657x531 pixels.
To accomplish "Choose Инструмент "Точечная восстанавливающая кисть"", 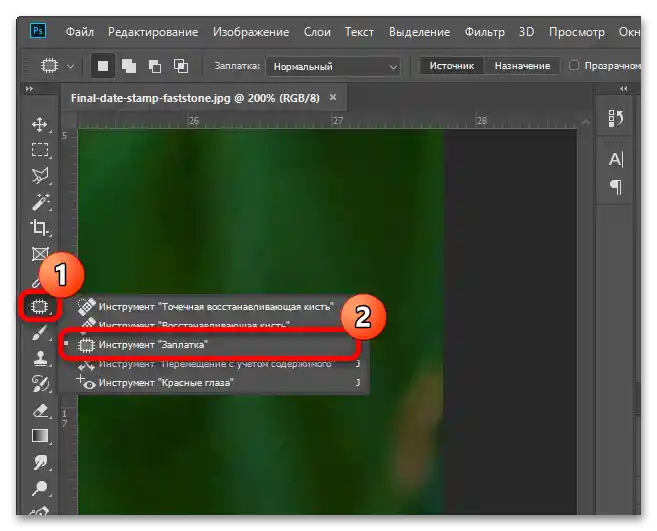I will [216, 307].
